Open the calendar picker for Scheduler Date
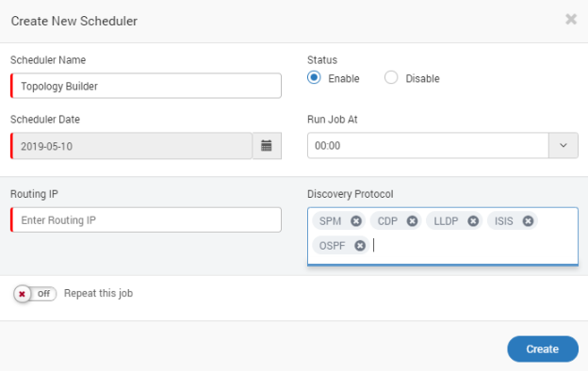The width and height of the screenshot is (588, 372). (x=267, y=146)
